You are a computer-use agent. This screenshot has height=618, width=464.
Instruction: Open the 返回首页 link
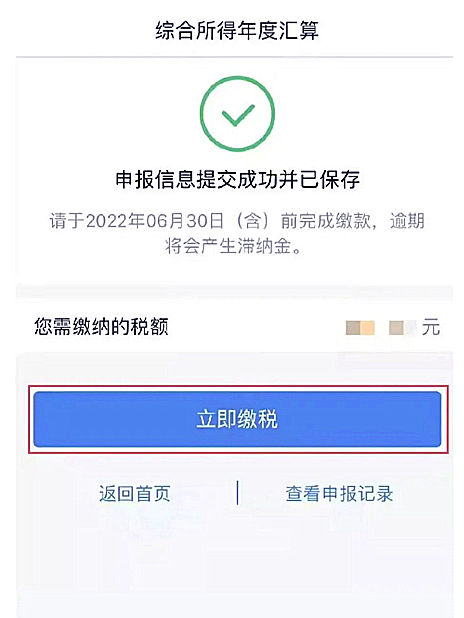click(x=134, y=493)
